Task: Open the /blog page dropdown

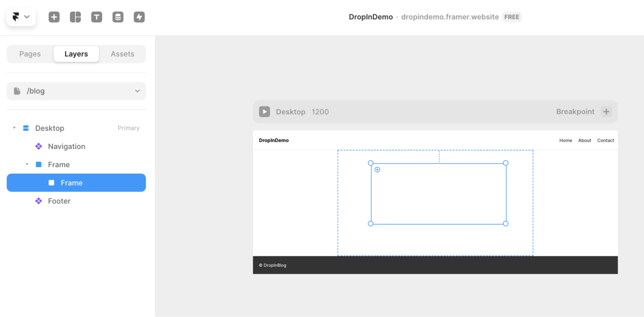Action: click(76, 91)
